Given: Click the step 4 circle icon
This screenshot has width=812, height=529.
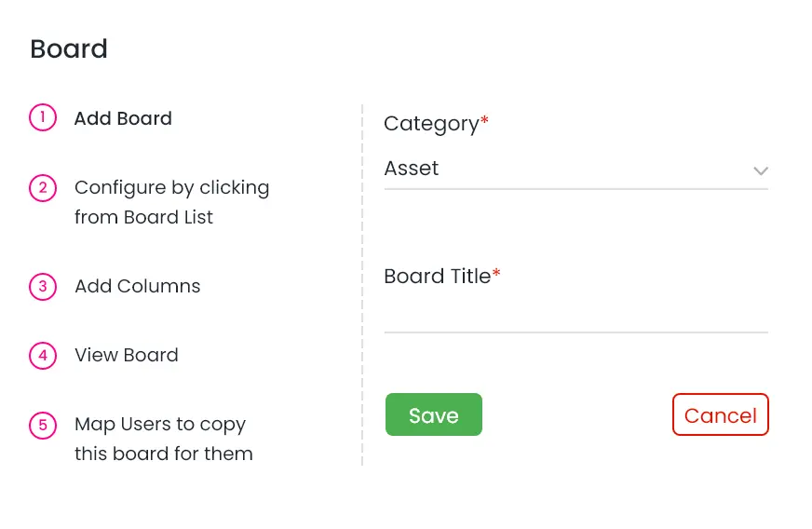Looking at the screenshot, I should pos(43,355).
